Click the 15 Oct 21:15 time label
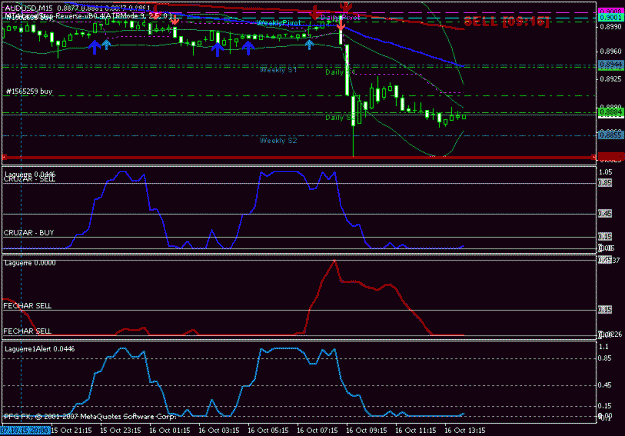This screenshot has width=625, height=436. coord(72,430)
